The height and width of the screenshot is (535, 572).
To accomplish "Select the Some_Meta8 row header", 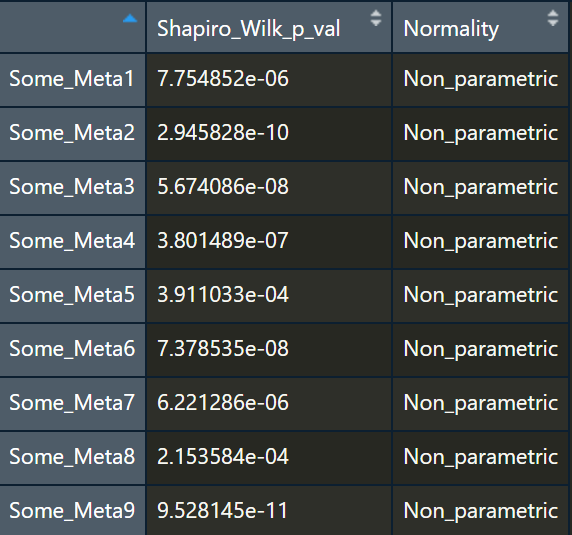I will pyautogui.click(x=72, y=458).
